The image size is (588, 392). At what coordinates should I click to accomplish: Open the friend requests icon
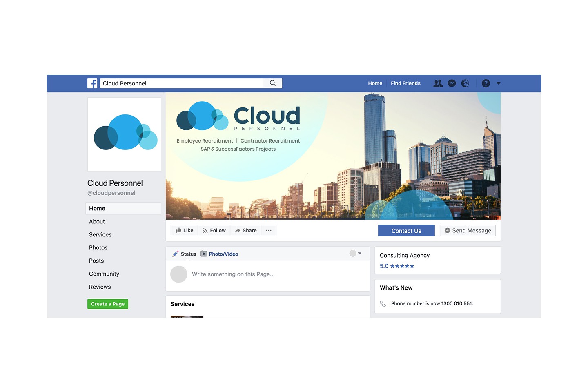click(x=438, y=83)
